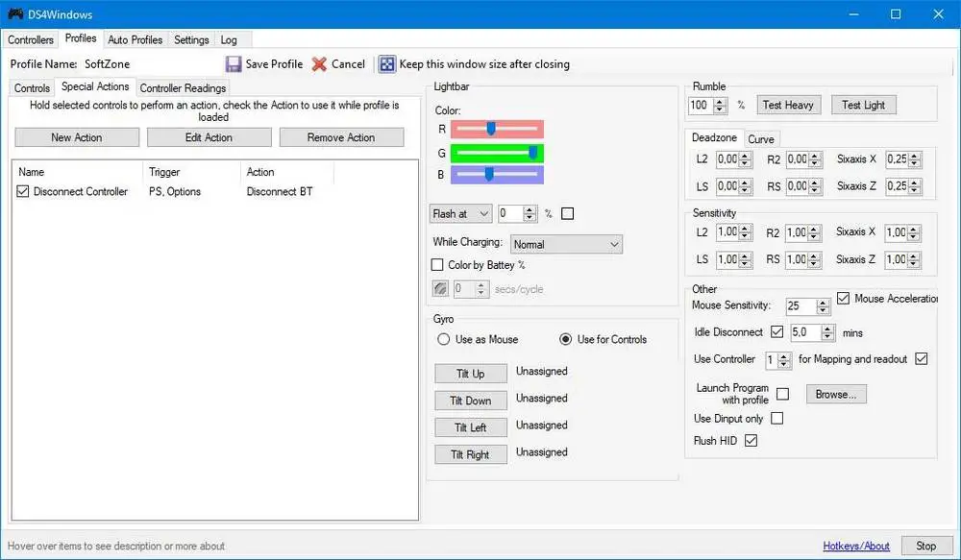Click the rainbow color cycle icon

click(440, 288)
